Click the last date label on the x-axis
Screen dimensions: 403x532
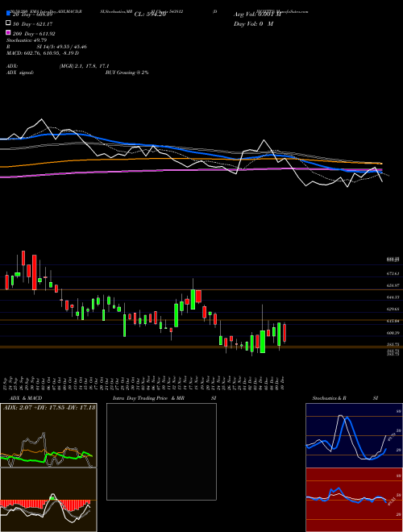(283, 382)
